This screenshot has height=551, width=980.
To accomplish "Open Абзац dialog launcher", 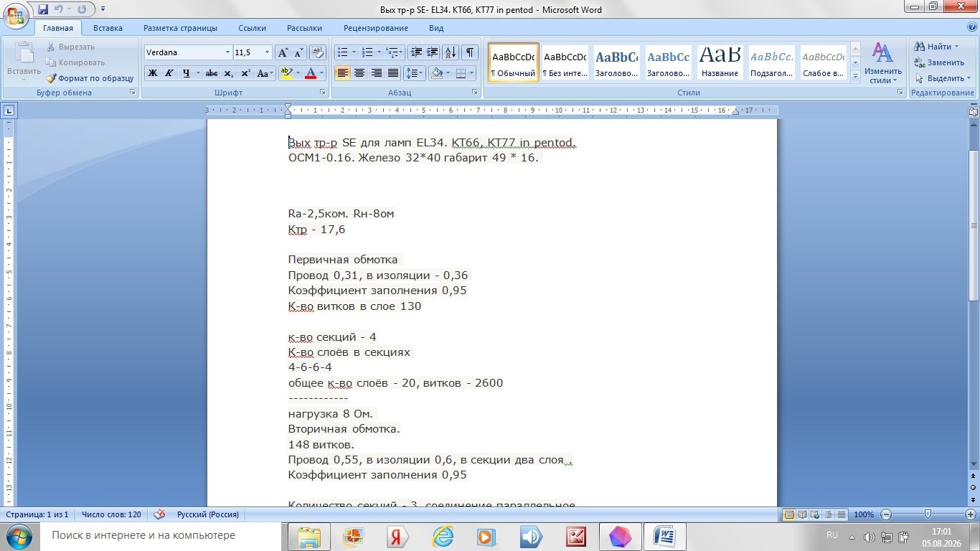I will click(475, 93).
